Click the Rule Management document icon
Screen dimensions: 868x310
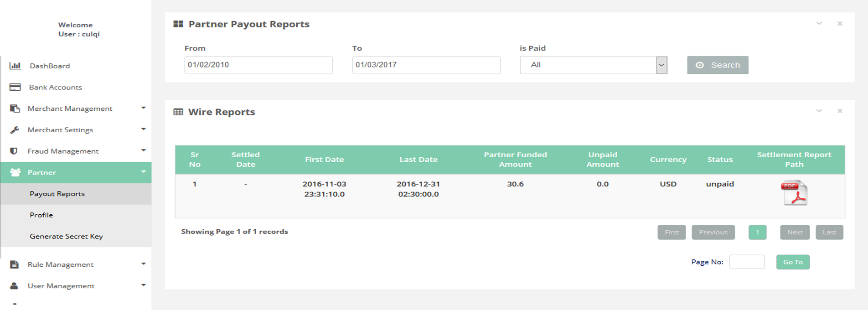point(15,264)
